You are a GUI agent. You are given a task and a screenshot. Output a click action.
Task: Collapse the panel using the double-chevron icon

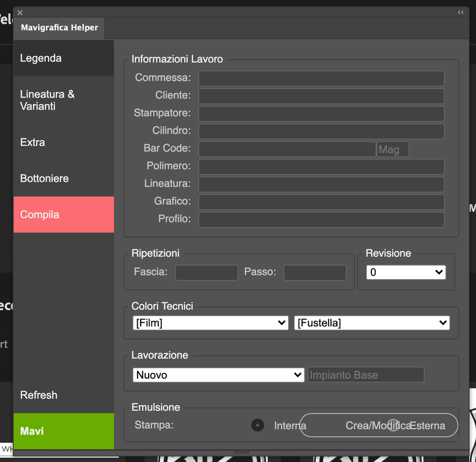pos(460,12)
